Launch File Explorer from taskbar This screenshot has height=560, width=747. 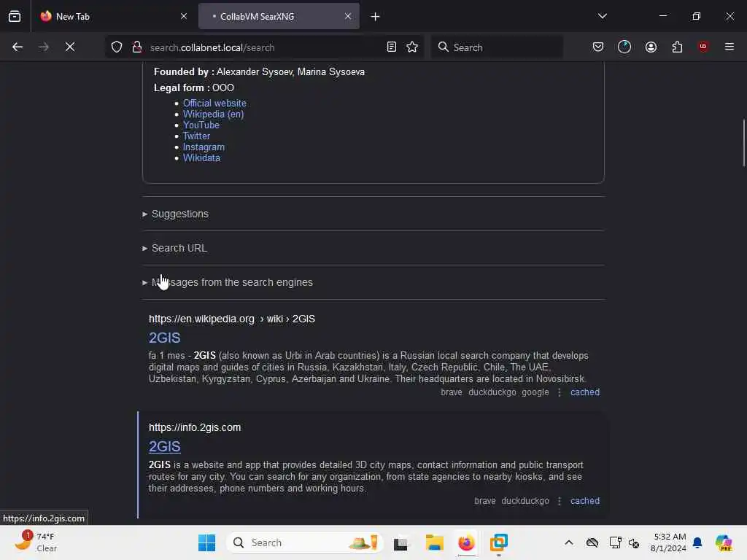[x=434, y=542]
